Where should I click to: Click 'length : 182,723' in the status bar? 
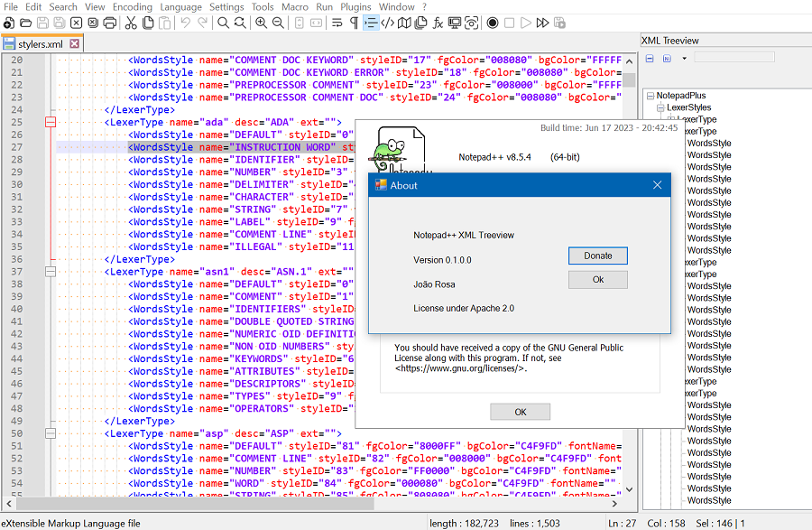464,524
